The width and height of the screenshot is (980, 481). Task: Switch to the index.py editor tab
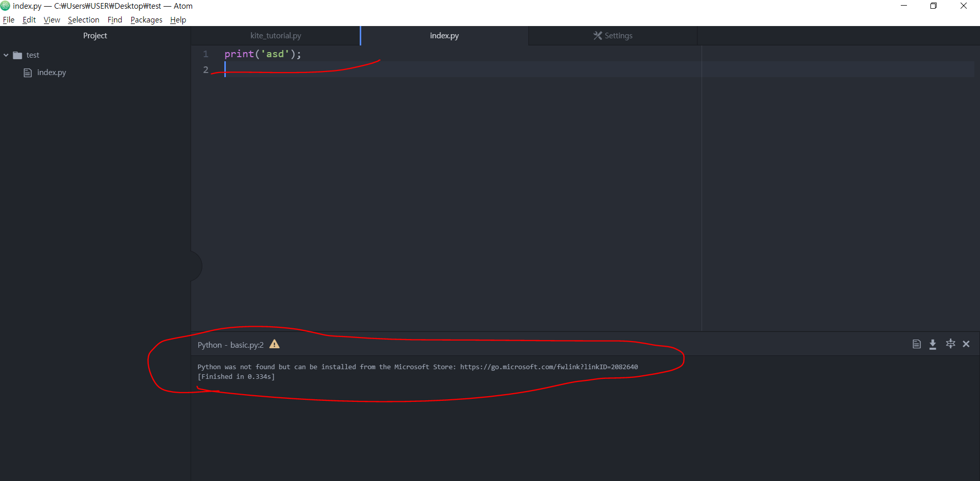444,36
